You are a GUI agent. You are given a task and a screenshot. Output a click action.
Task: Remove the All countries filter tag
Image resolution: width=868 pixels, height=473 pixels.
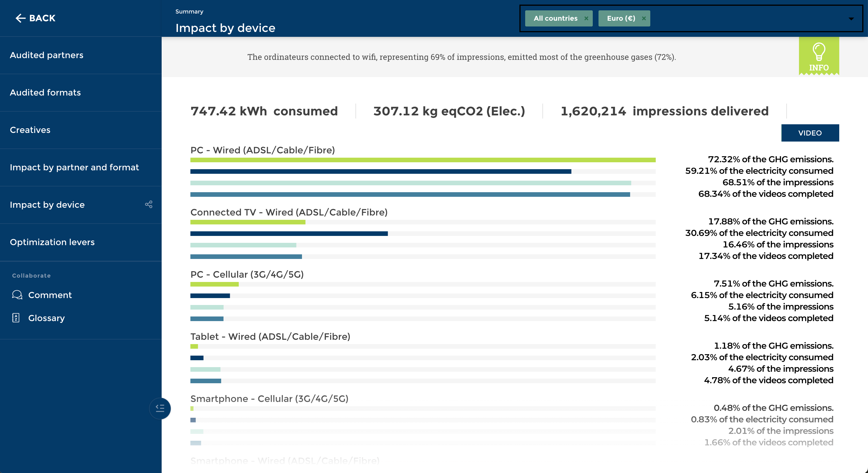[x=586, y=18]
